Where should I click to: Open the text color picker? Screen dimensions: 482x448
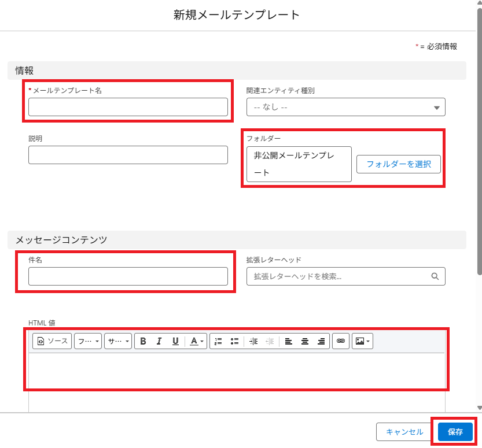[197, 341]
